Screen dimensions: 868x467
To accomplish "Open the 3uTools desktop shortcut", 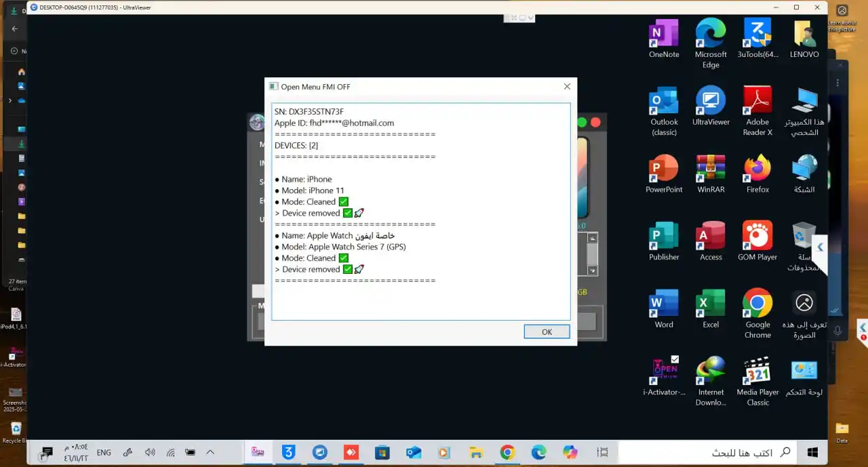I will point(757,39).
